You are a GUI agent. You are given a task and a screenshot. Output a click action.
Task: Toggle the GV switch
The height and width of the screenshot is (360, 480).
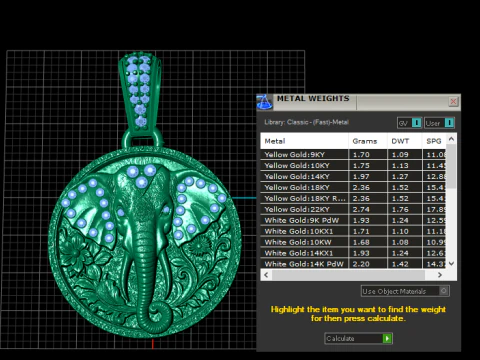pos(417,123)
